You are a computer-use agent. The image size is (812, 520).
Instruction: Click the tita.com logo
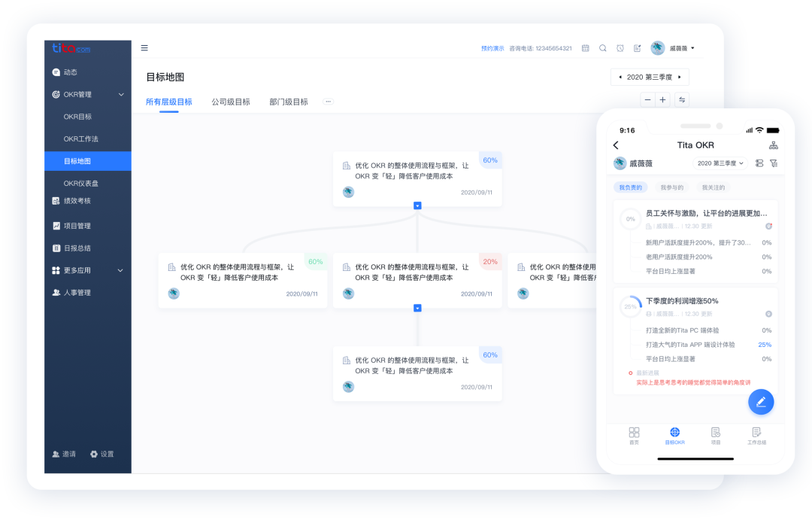71,48
